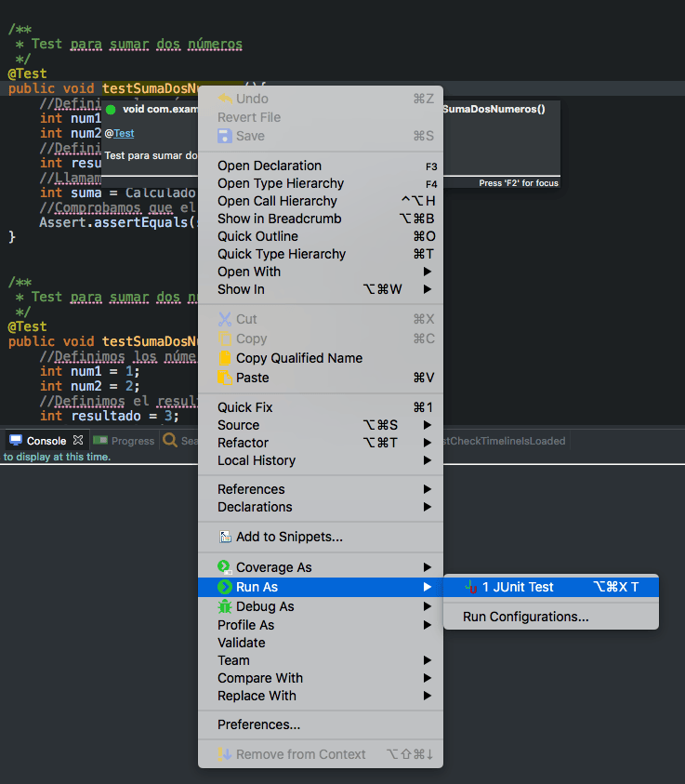The width and height of the screenshot is (685, 784).
Task: Select Open Call Hierarchy
Action: (321, 201)
